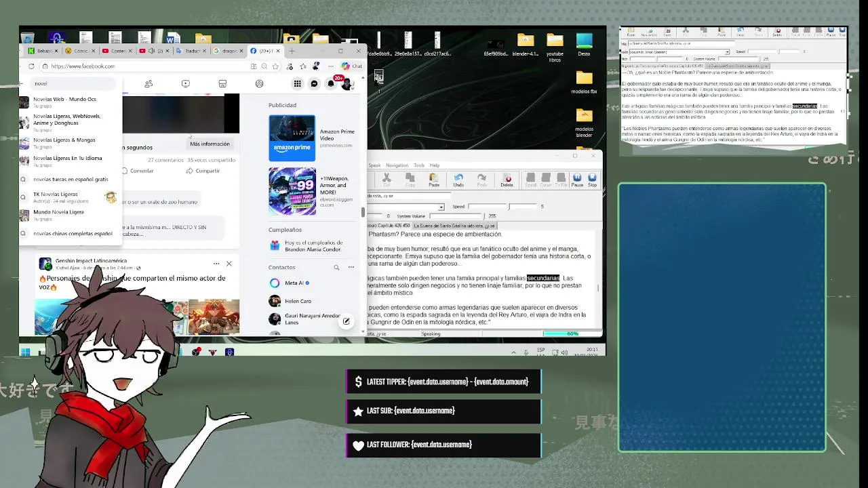Click the browser refresh icon
This screenshot has width=868, height=488.
click(31, 66)
